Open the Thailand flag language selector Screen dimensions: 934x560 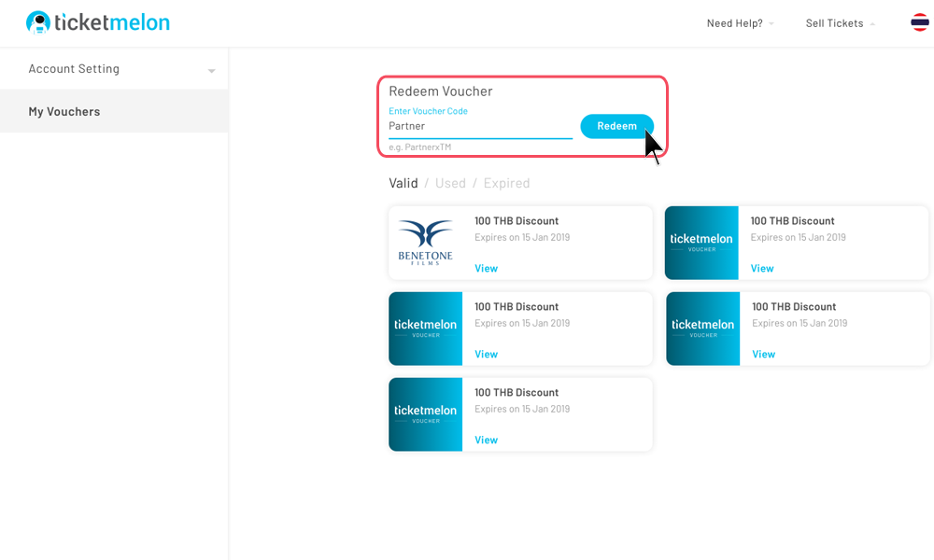coord(920,22)
